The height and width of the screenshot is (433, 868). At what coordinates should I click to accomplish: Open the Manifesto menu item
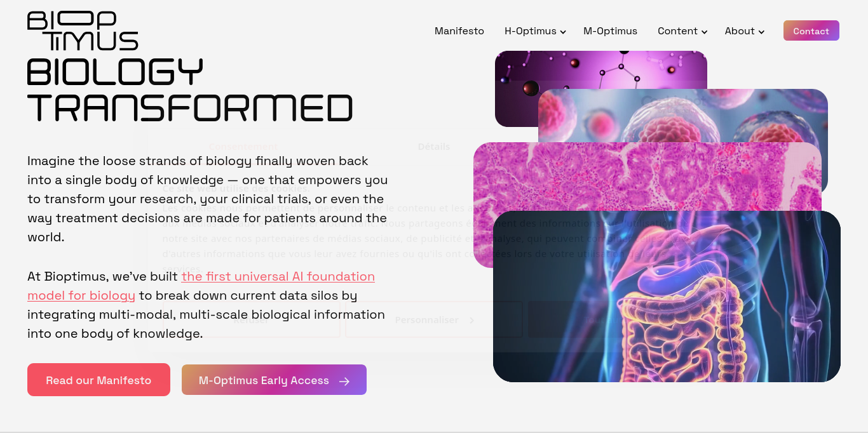(459, 31)
